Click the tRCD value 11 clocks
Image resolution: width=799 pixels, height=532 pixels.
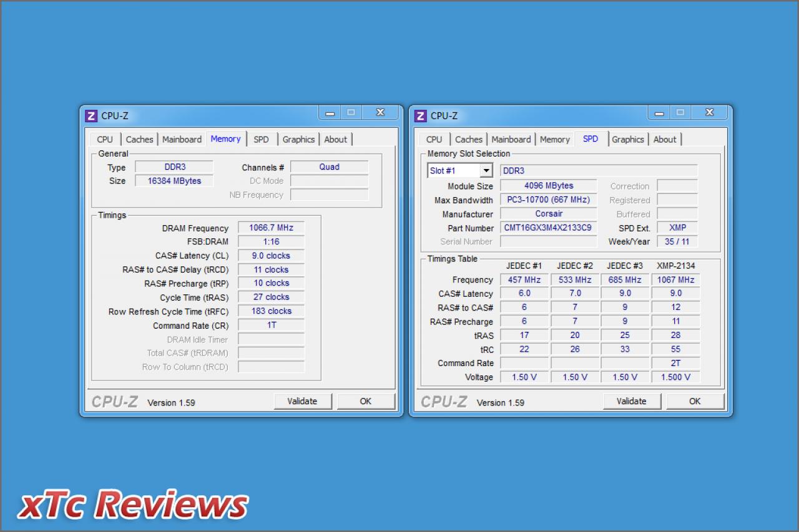271,269
